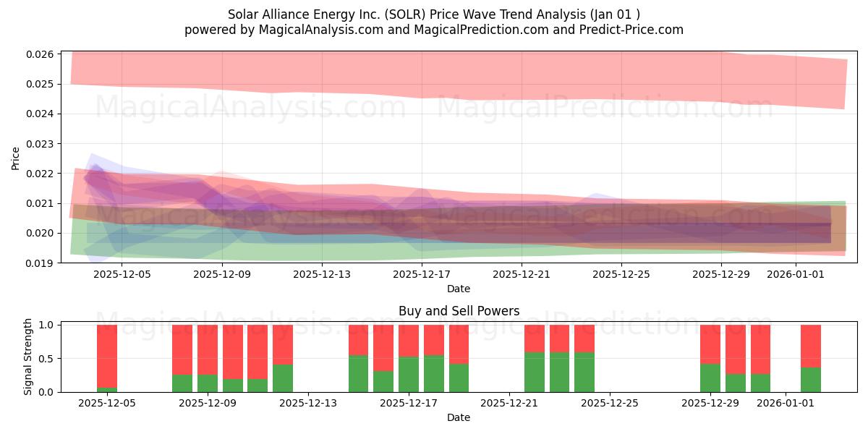The width and height of the screenshot is (868, 434).
Task: Click the 'Buy and Sell Powers' chart title
Action: [x=459, y=312]
